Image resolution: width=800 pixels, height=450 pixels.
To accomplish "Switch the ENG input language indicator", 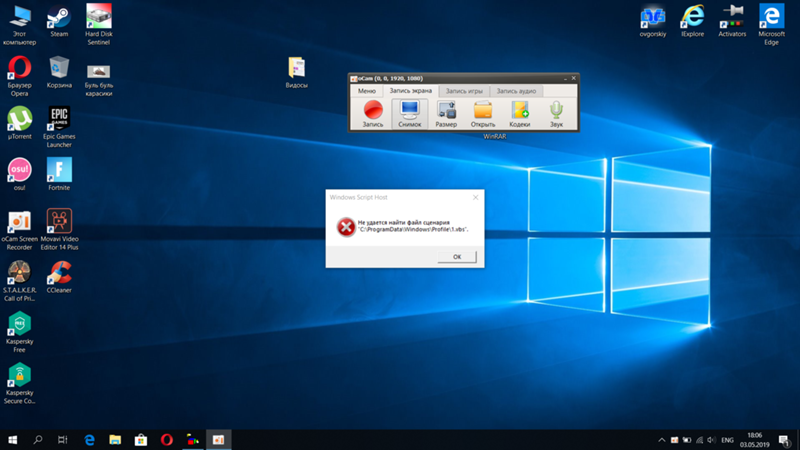I will [x=728, y=440].
